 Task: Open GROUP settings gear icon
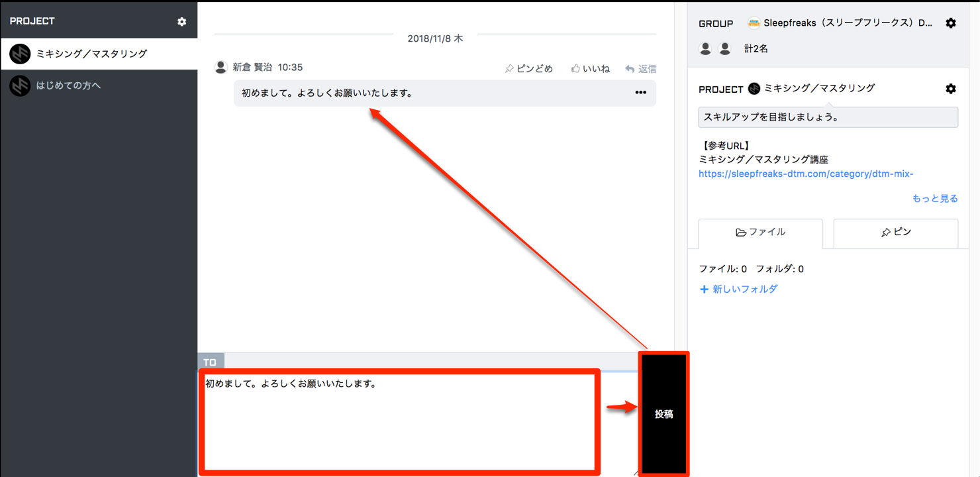(x=951, y=23)
